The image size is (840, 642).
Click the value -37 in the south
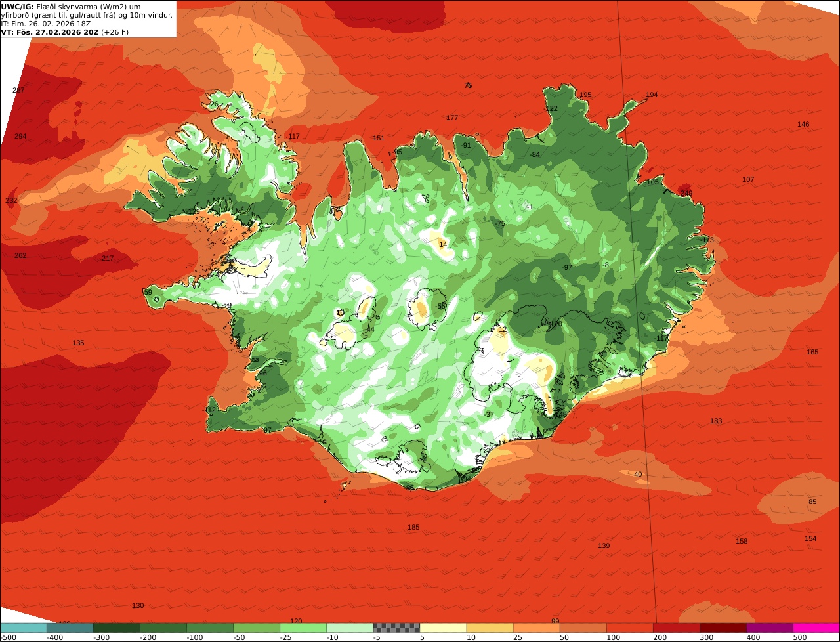[x=489, y=414]
